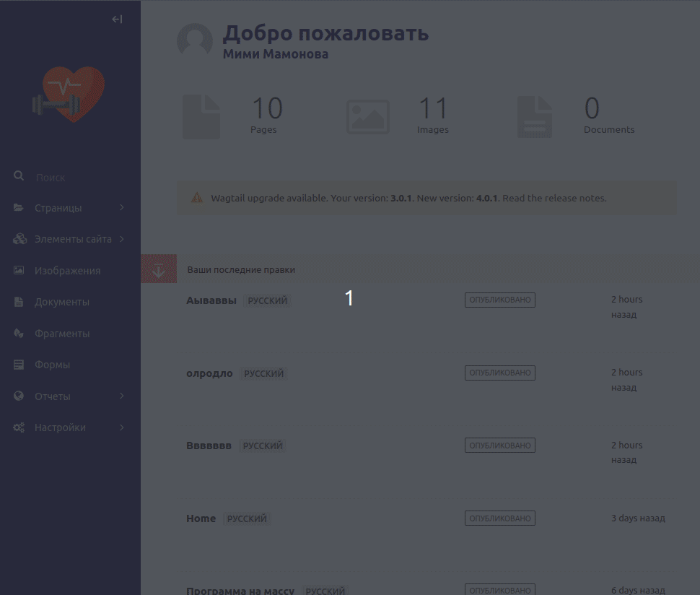
Task: Open the Настройки menu item
Action: (x=61, y=427)
